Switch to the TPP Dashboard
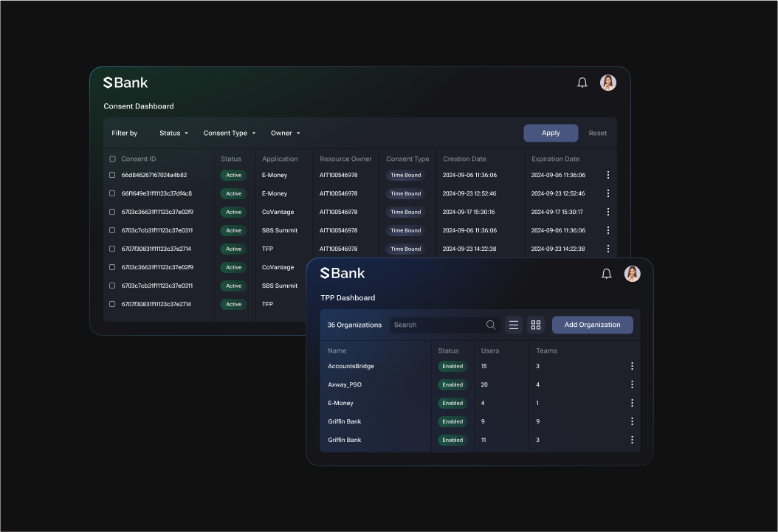The width and height of the screenshot is (778, 532). point(348,298)
